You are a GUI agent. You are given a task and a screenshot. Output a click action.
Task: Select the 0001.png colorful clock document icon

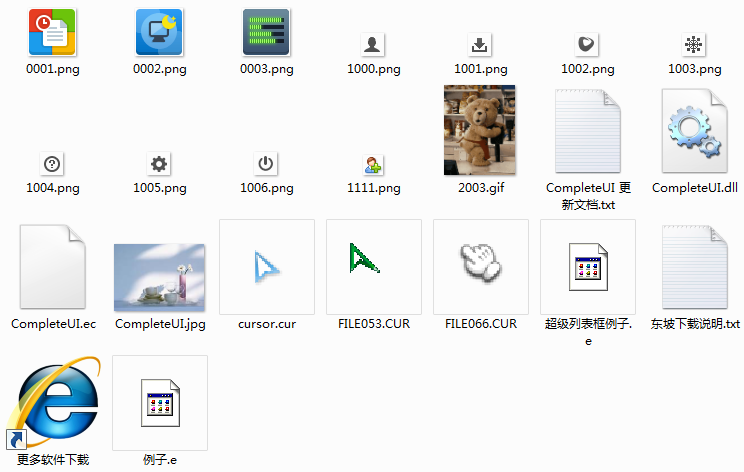(x=52, y=32)
